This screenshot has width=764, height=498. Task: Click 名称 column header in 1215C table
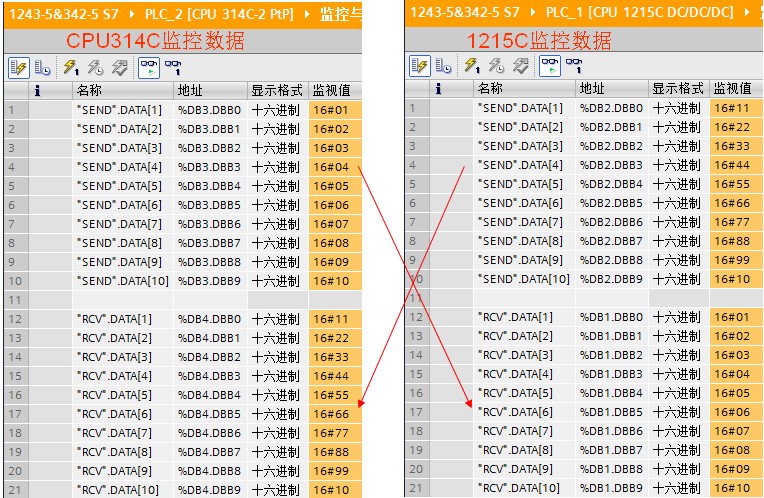[x=524, y=89]
